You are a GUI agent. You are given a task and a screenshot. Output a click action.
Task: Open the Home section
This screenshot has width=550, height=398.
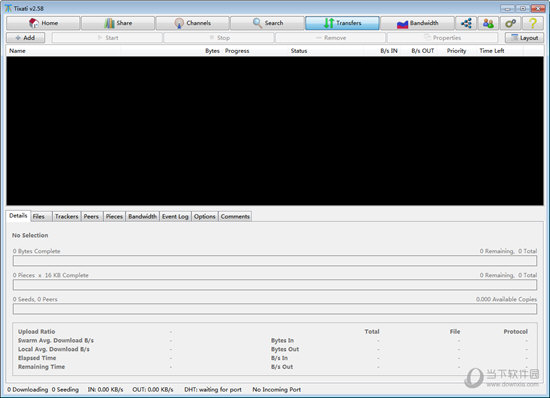coord(43,23)
